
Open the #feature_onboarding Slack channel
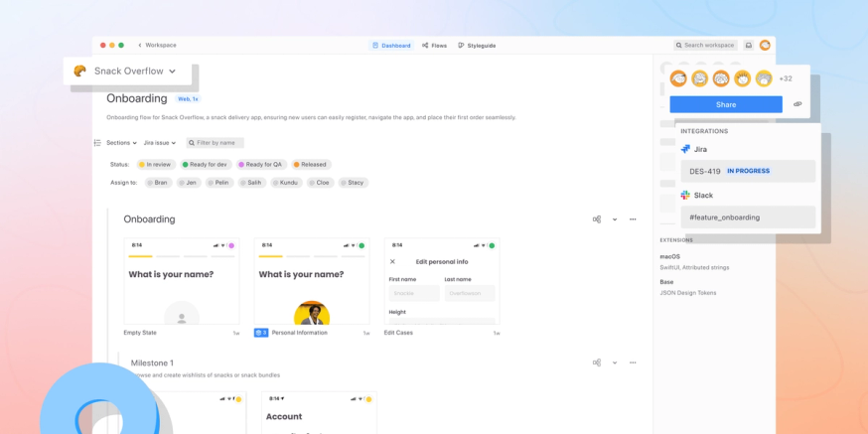click(748, 217)
